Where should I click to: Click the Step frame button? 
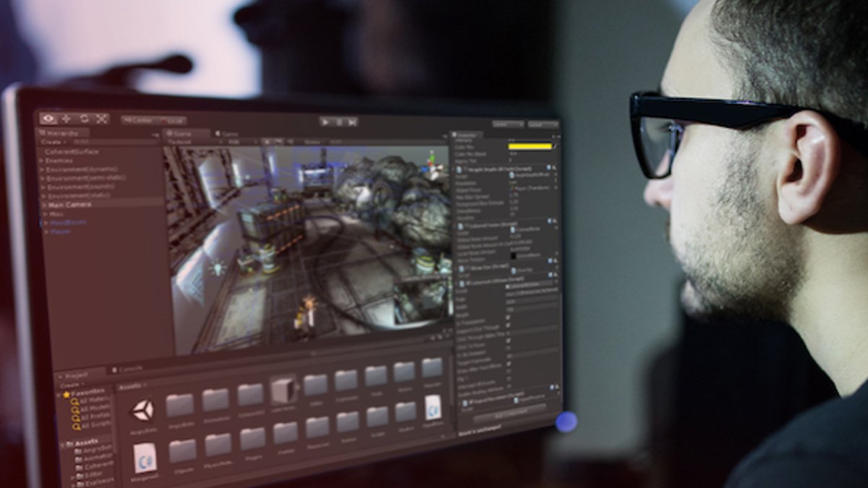point(352,122)
